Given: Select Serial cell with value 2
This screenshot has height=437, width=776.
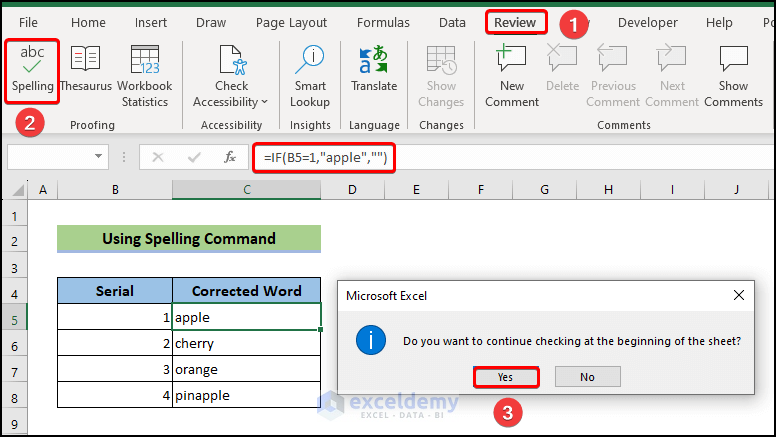Looking at the screenshot, I should pyautogui.click(x=115, y=343).
